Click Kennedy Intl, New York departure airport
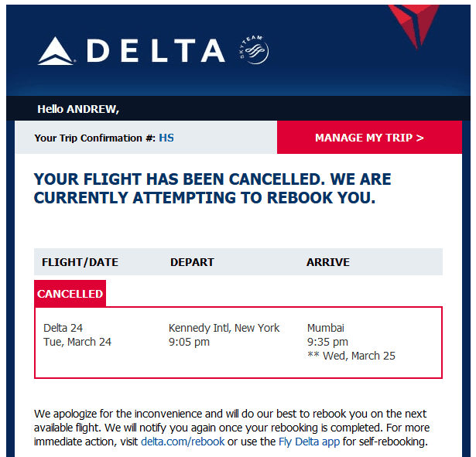Image resolution: width=476 pixels, height=457 pixels. [224, 328]
